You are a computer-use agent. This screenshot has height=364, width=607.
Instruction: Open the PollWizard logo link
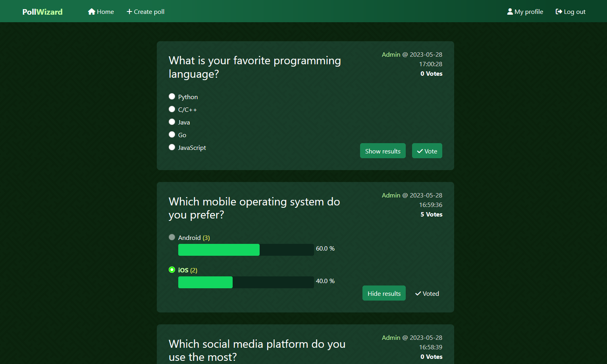[42, 11]
